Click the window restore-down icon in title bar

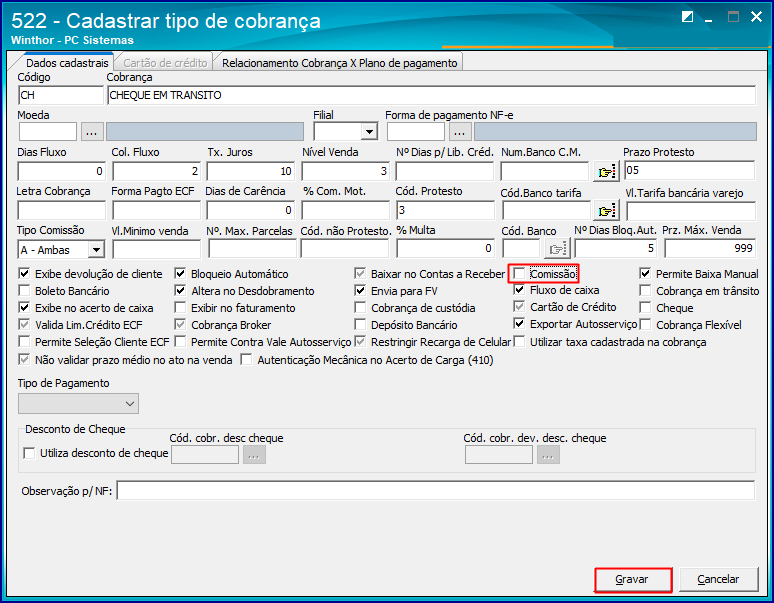pos(687,17)
